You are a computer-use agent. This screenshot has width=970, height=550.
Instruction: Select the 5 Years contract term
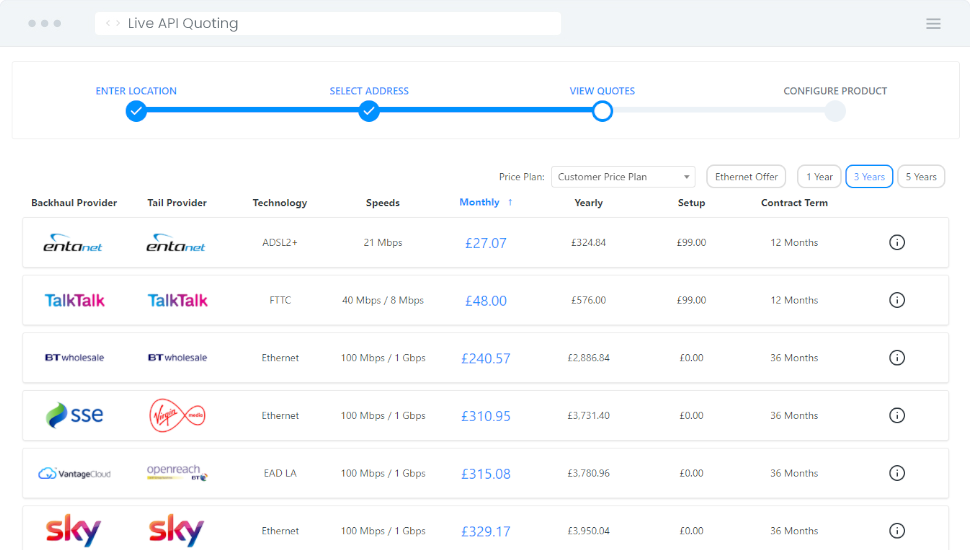tap(921, 176)
